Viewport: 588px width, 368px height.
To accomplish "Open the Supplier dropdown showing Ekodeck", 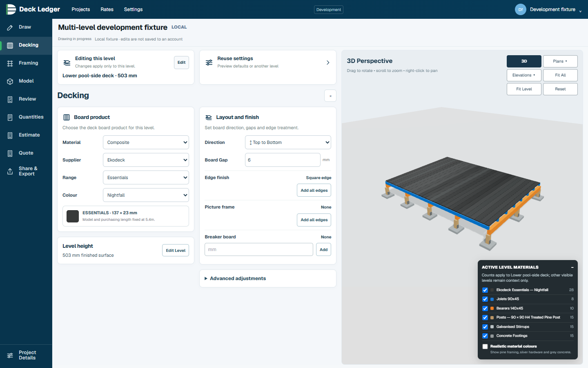I will 146,160.
